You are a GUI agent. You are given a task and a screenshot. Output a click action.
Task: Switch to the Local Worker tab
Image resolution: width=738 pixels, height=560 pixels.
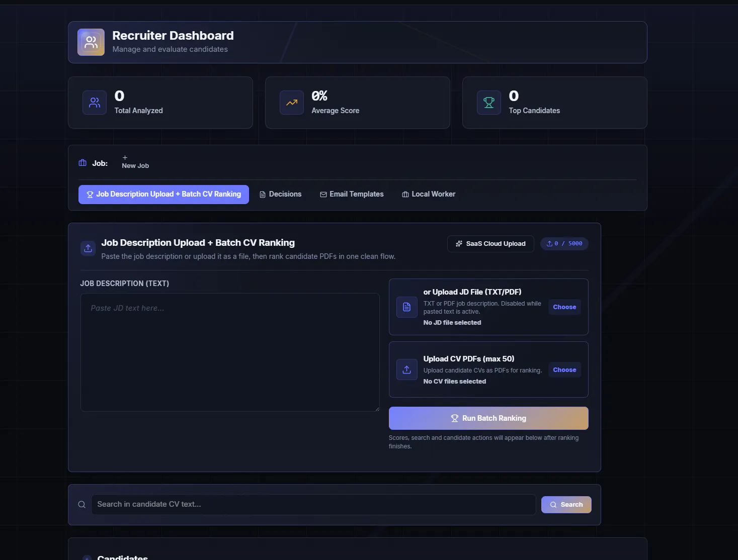pos(429,195)
